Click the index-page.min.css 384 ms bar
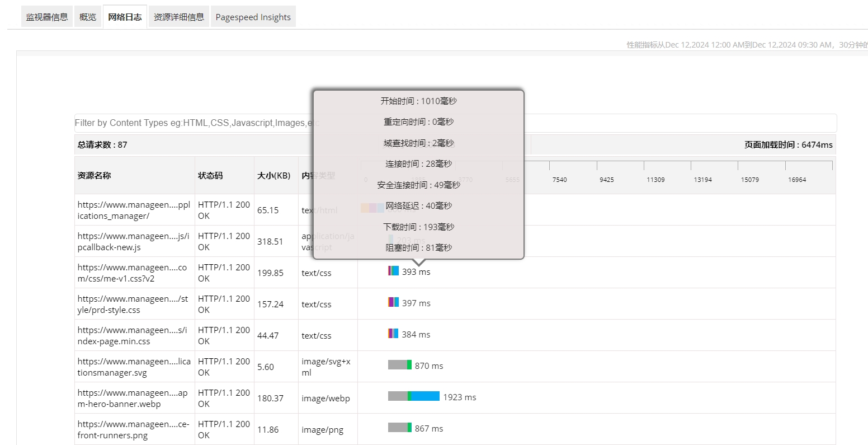 tap(393, 334)
